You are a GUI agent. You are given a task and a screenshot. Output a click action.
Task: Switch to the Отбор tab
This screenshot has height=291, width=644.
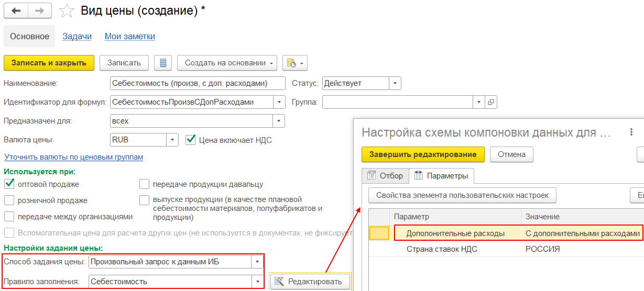(385, 175)
